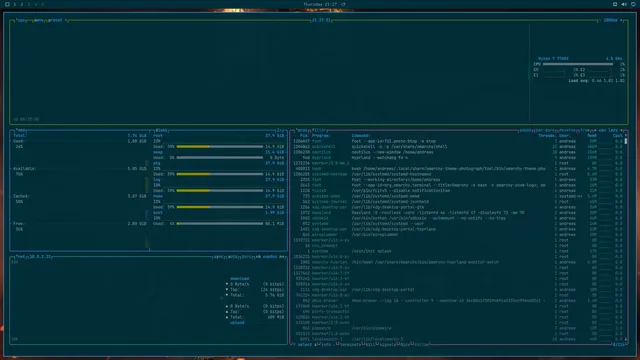Move selection down with arrow after select
The width and height of the screenshot is (640, 360).
(x=315, y=344)
